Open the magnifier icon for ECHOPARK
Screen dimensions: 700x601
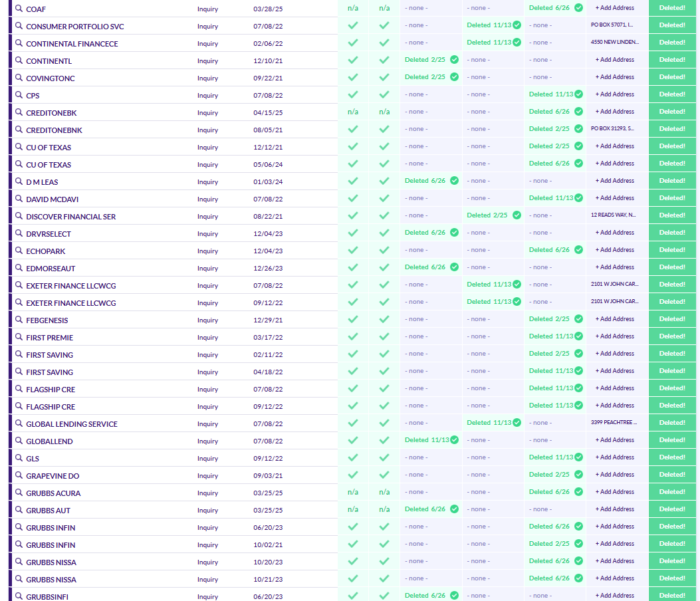pyautogui.click(x=19, y=251)
